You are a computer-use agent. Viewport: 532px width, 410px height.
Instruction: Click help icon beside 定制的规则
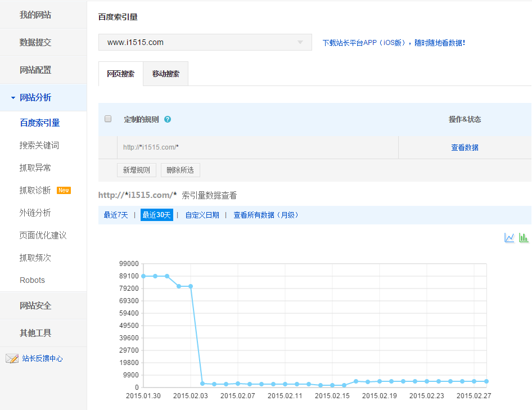tap(168, 119)
